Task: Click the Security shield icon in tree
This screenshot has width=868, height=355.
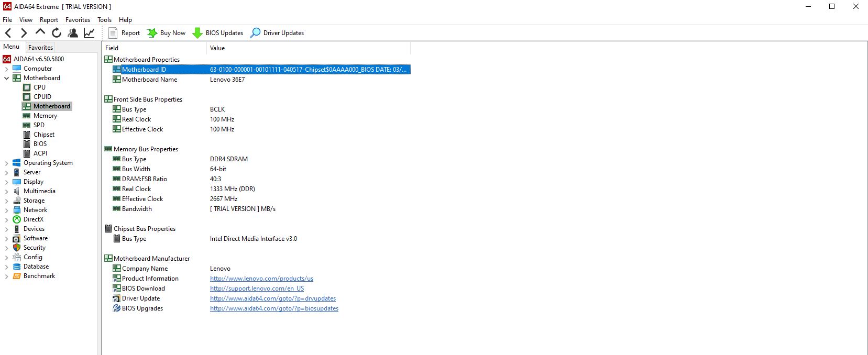Action: (x=17, y=248)
